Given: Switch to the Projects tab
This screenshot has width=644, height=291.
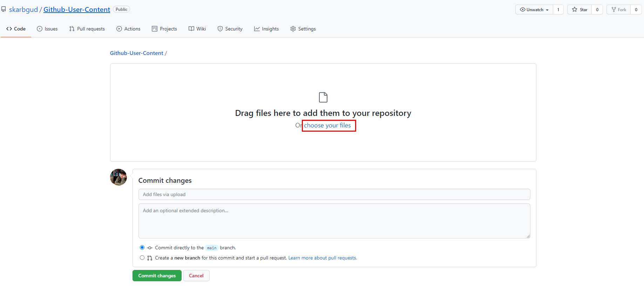Looking at the screenshot, I should pyautogui.click(x=164, y=29).
